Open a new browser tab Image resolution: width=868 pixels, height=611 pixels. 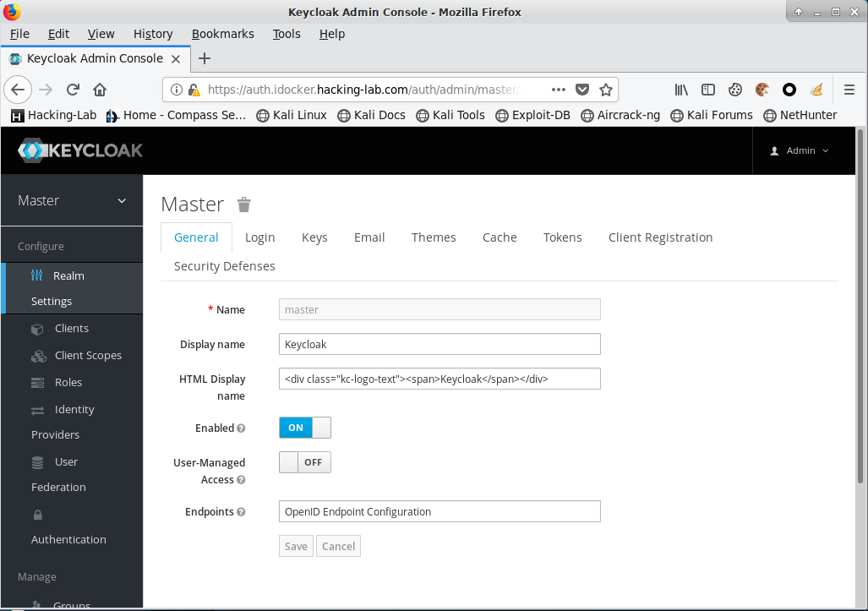point(205,58)
